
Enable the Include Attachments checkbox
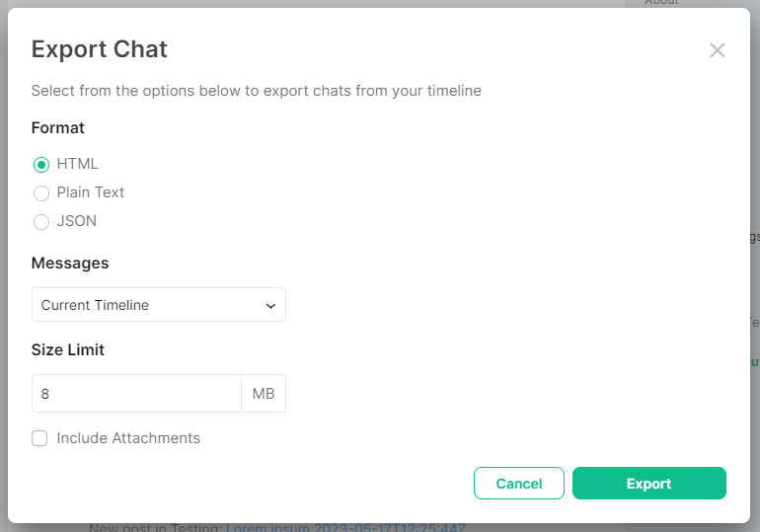(39, 438)
